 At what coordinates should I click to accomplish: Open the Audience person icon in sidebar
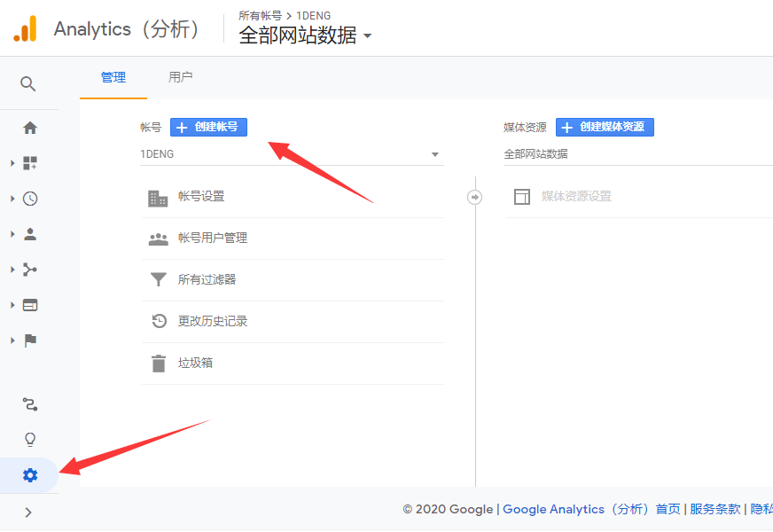[29, 233]
